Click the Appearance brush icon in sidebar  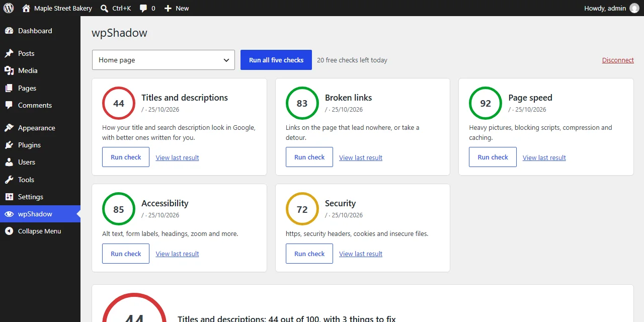tap(9, 128)
